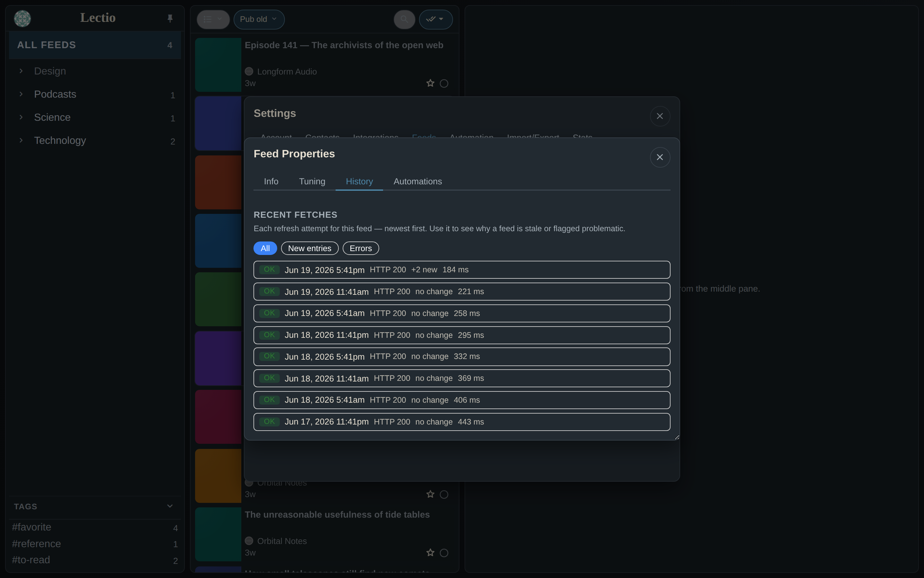
Task: Select ALL FEEDS in sidebar
Action: [95, 45]
